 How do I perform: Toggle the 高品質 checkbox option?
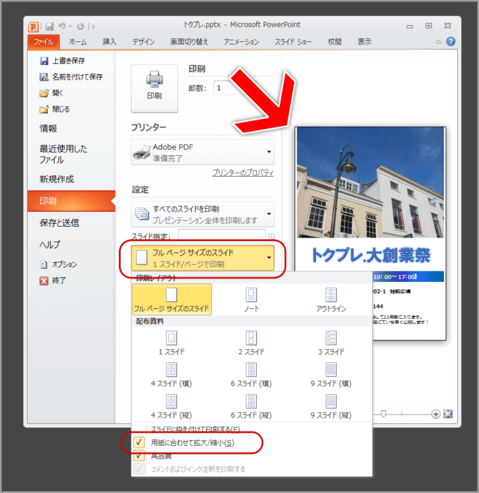click(x=138, y=456)
